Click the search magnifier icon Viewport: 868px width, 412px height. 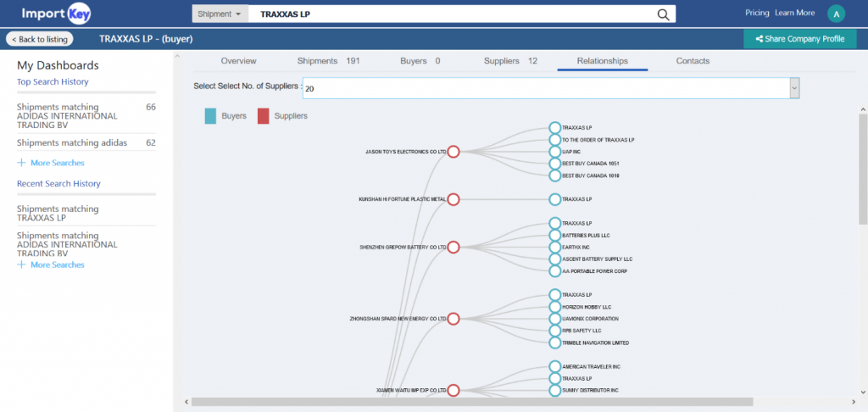pyautogui.click(x=663, y=14)
